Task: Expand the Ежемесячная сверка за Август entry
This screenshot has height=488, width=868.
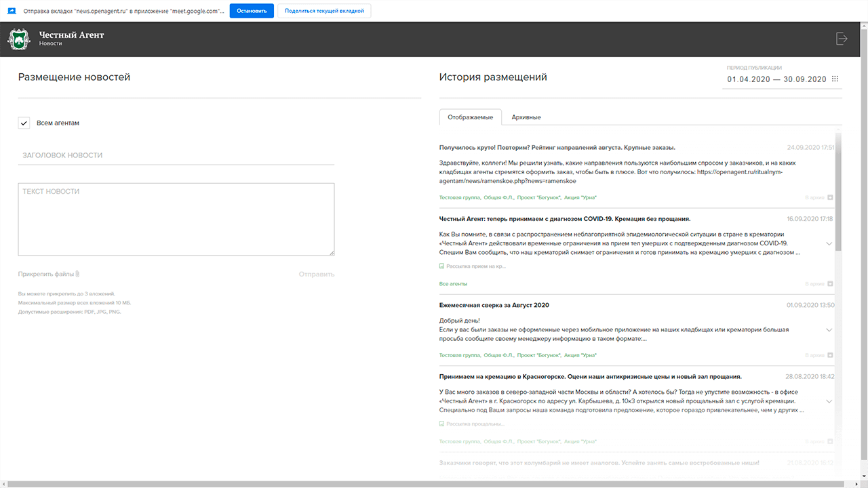Action: (829, 330)
